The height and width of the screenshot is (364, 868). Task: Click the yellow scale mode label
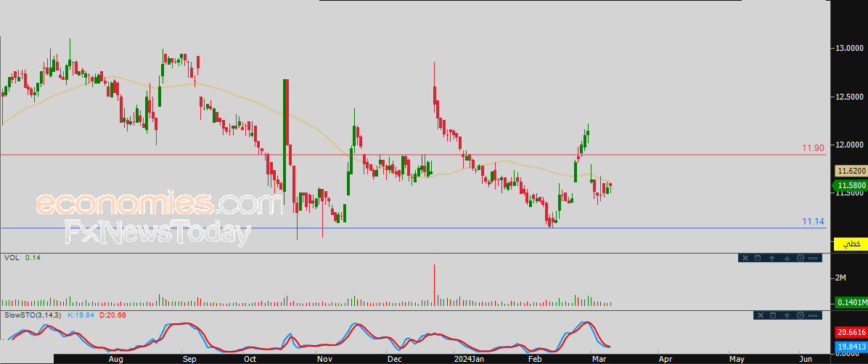coord(851,244)
